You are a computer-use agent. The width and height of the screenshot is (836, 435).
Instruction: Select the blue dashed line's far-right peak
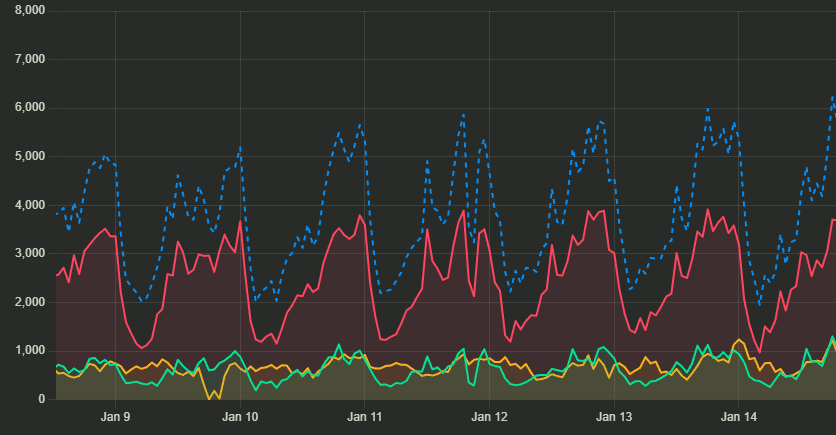point(832,97)
